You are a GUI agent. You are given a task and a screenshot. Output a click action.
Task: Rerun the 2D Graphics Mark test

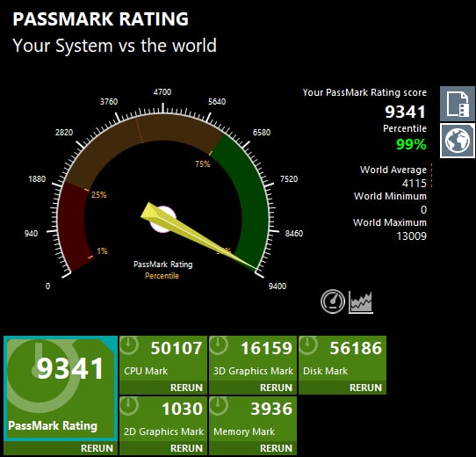point(163,448)
